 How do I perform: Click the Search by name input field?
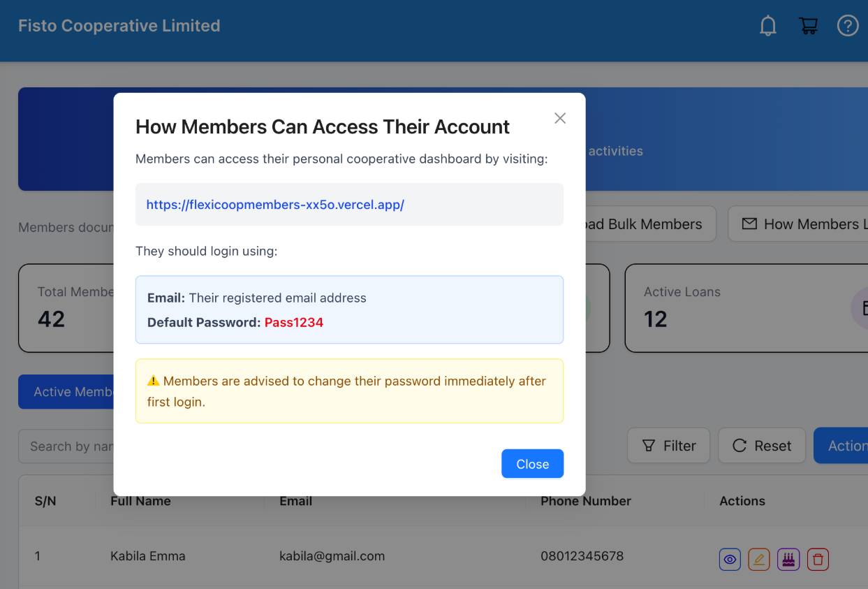(x=66, y=446)
